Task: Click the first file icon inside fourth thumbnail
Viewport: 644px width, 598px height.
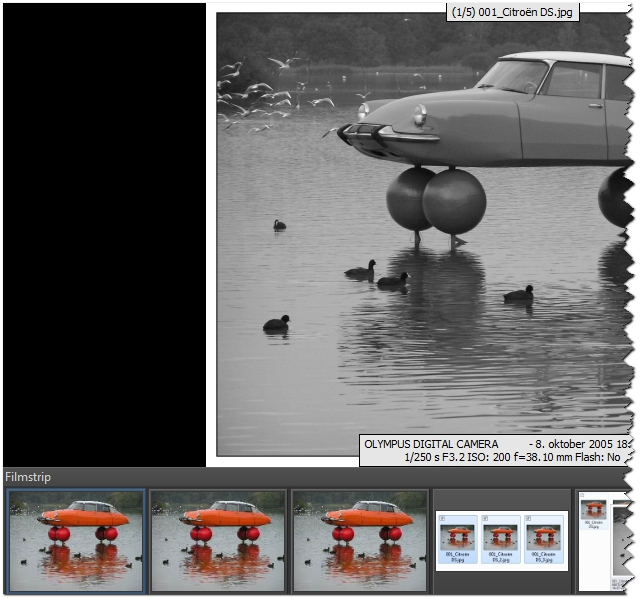Action: [458, 540]
